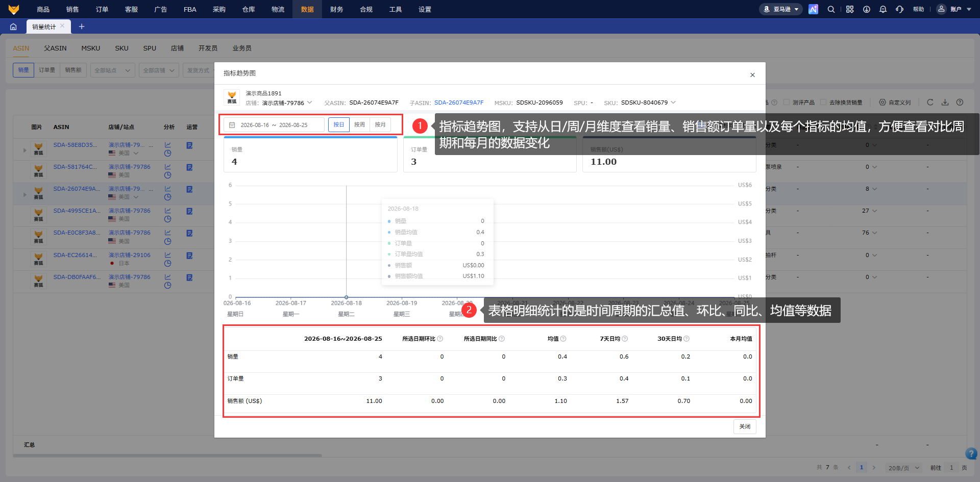Click the 自定义列 button

click(x=895, y=102)
